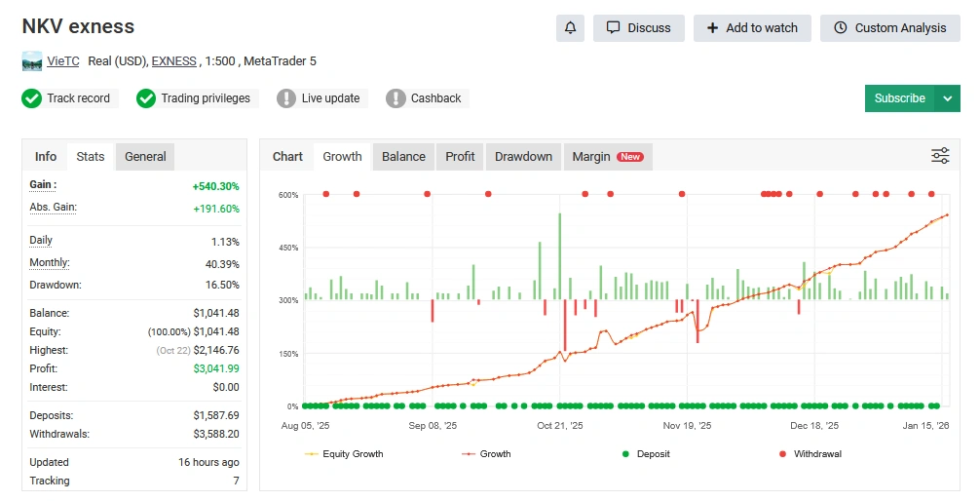Toggle Withdrawal markers in chart legend
Screen dimensions: 980x501
[x=809, y=454]
